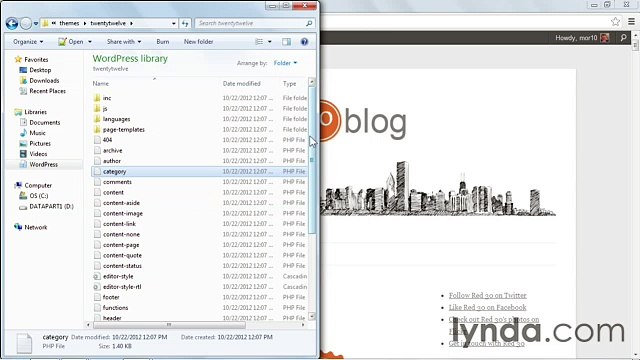Select the WordPress library in sidebar
The image size is (640, 360).
click(43, 164)
